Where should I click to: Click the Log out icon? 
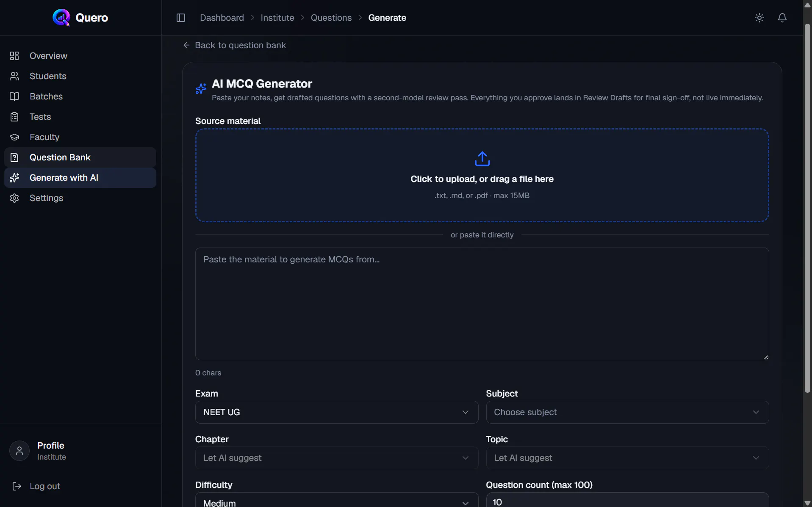[x=17, y=486]
